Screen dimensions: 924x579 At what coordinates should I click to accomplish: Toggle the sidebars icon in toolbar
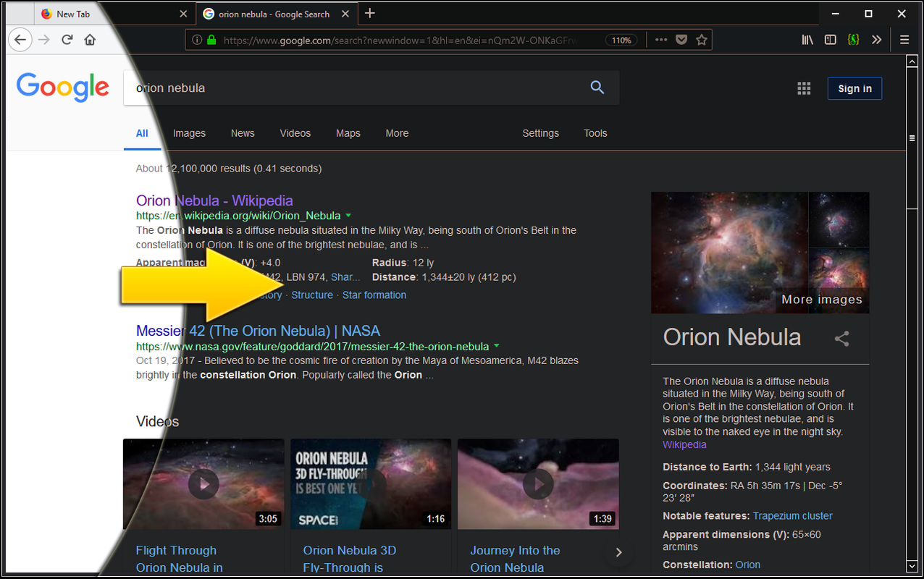[831, 40]
